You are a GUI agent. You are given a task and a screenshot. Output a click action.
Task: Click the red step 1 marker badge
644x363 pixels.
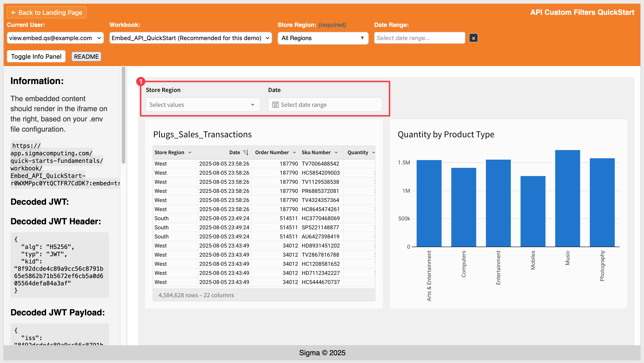pos(141,81)
